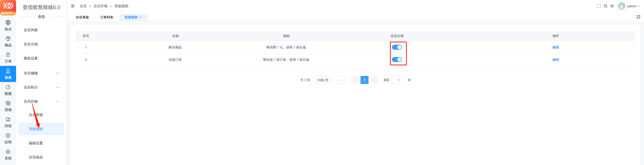Click rule text 每完成 1 笔订单
The height and width of the screenshot is (165, 644).
(274, 60)
